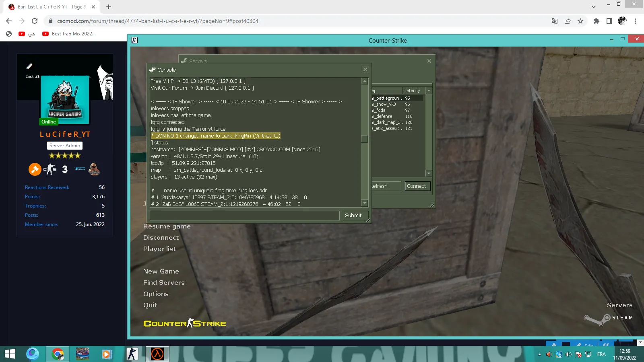Image resolution: width=644 pixels, height=362 pixels.
Task: Click the Servers label above Steam logo
Action: coord(620,305)
